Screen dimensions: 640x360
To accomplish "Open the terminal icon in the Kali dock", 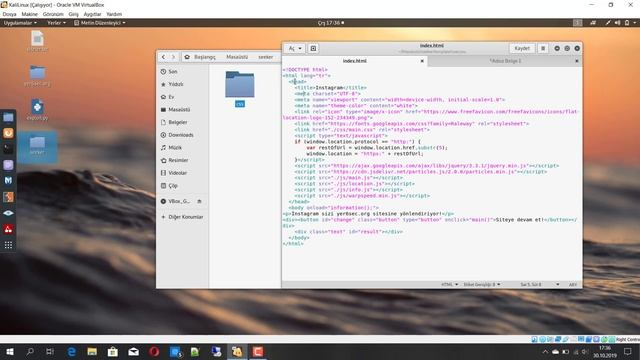I will [x=8, y=149].
